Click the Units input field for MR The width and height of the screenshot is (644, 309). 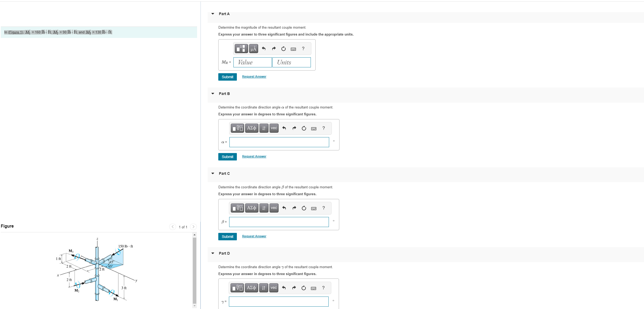[291, 62]
